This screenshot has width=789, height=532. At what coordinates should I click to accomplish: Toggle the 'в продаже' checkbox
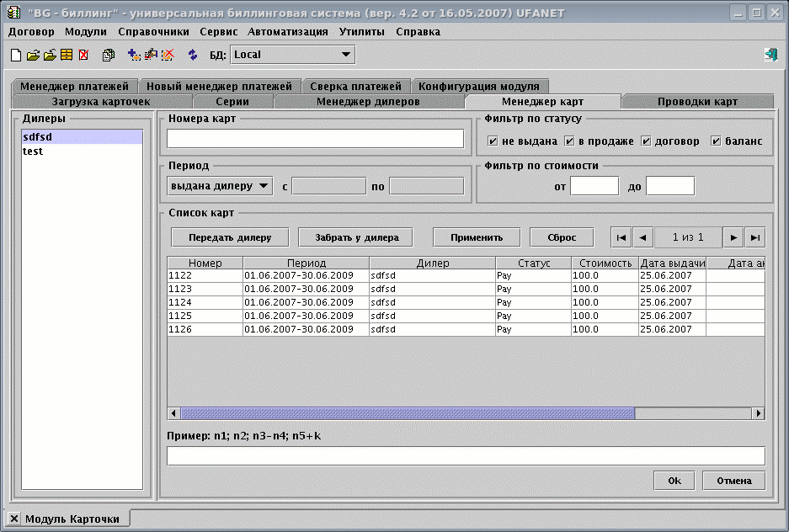click(569, 141)
